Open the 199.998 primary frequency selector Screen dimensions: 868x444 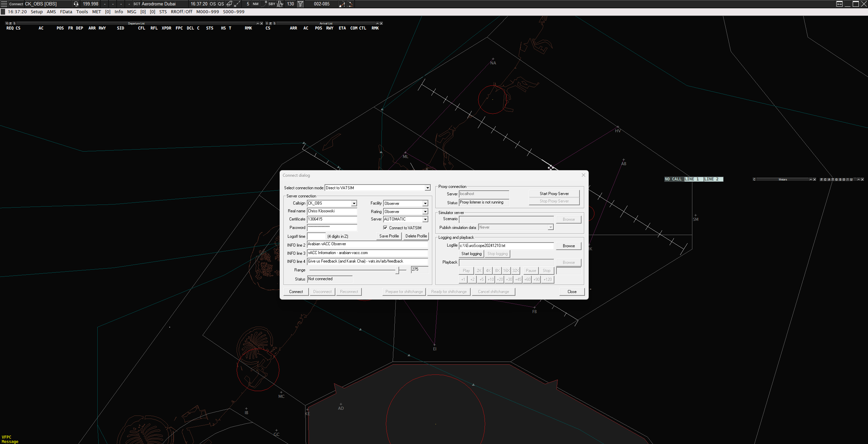(91, 4)
